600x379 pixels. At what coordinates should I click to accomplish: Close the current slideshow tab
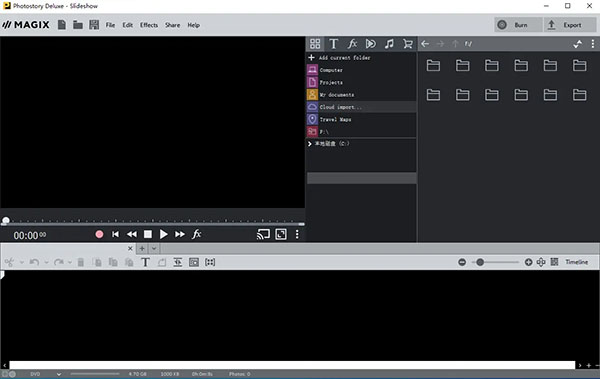(x=130, y=248)
